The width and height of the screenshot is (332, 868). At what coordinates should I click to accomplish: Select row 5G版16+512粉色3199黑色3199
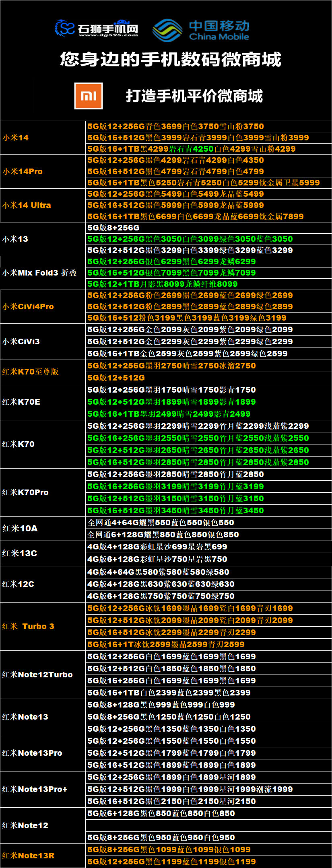click(x=209, y=318)
